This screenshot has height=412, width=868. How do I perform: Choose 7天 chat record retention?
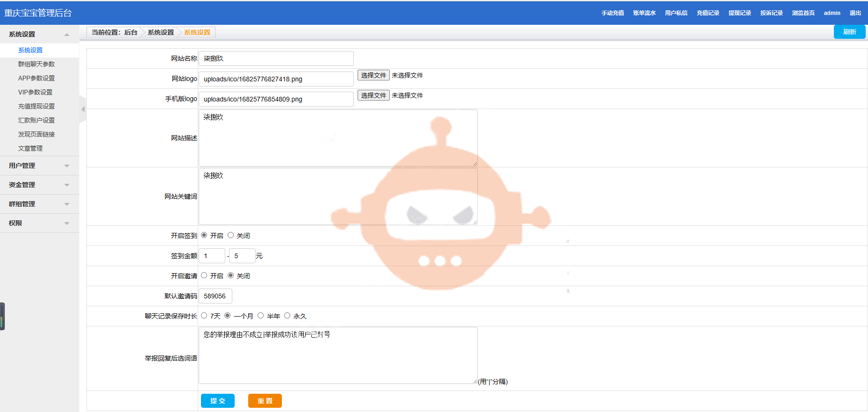(204, 316)
